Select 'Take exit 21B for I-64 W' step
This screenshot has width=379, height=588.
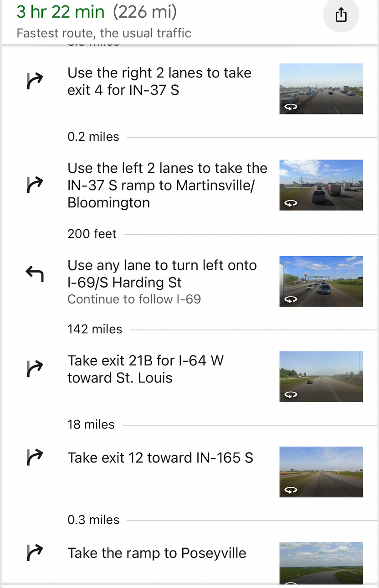[x=145, y=369]
